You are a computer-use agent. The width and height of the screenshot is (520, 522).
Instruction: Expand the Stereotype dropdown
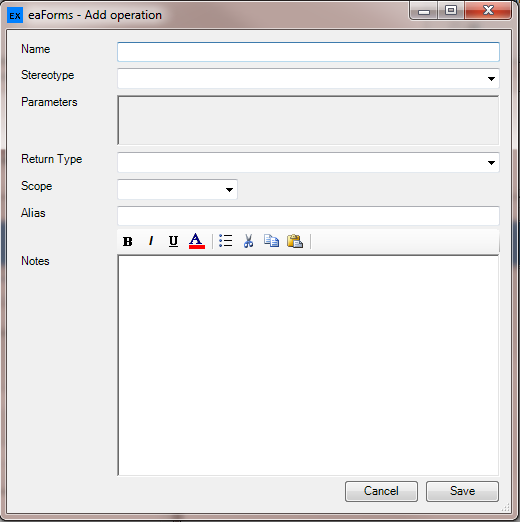pos(491,79)
